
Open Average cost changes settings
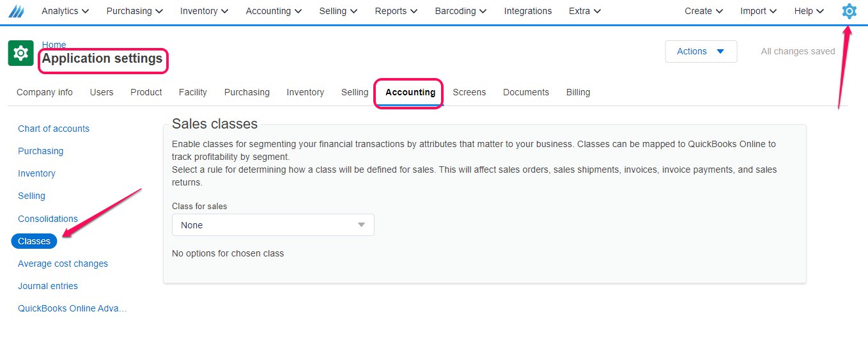tap(63, 264)
